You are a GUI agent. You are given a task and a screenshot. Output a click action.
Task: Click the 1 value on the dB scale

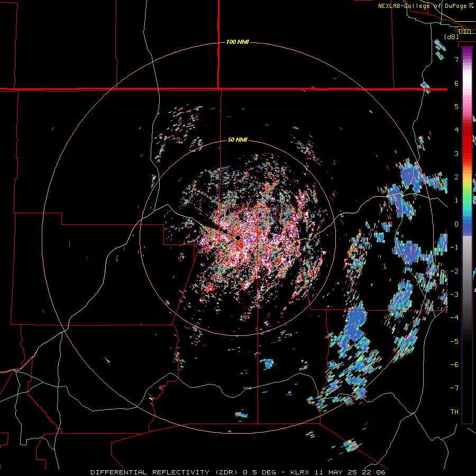pyautogui.click(x=456, y=200)
